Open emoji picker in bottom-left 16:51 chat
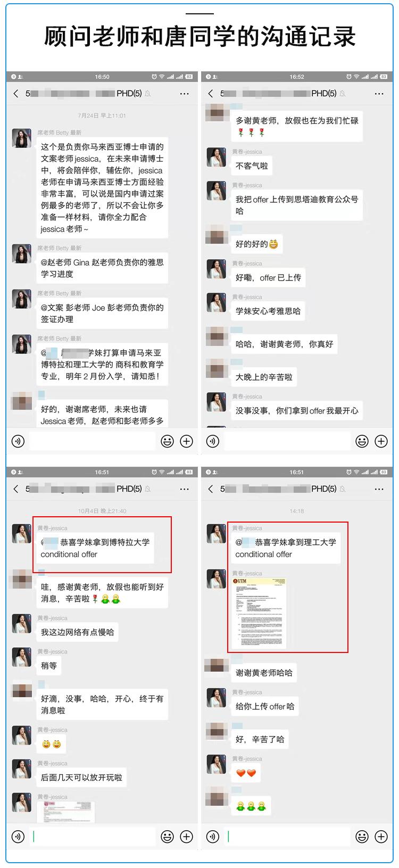This screenshot has width=399, height=868. tap(168, 837)
